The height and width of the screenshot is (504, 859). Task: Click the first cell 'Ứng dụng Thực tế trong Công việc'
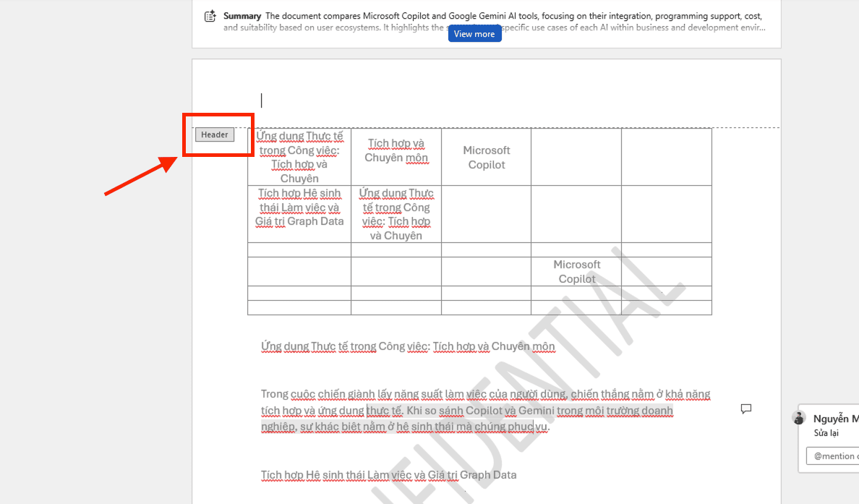299,157
